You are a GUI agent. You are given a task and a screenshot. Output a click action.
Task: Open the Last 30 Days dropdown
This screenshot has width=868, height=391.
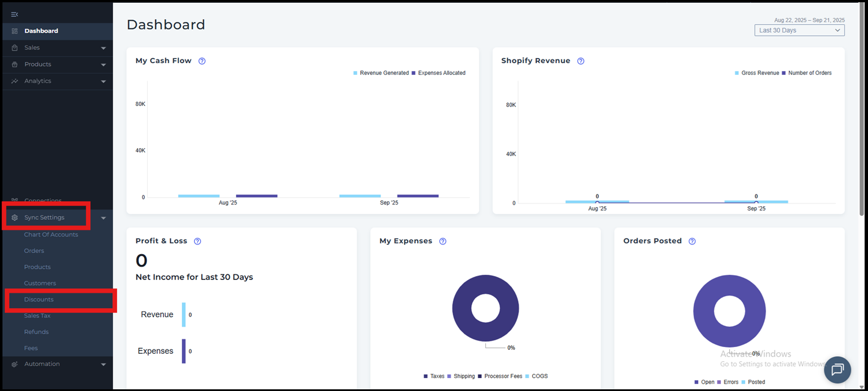799,30
